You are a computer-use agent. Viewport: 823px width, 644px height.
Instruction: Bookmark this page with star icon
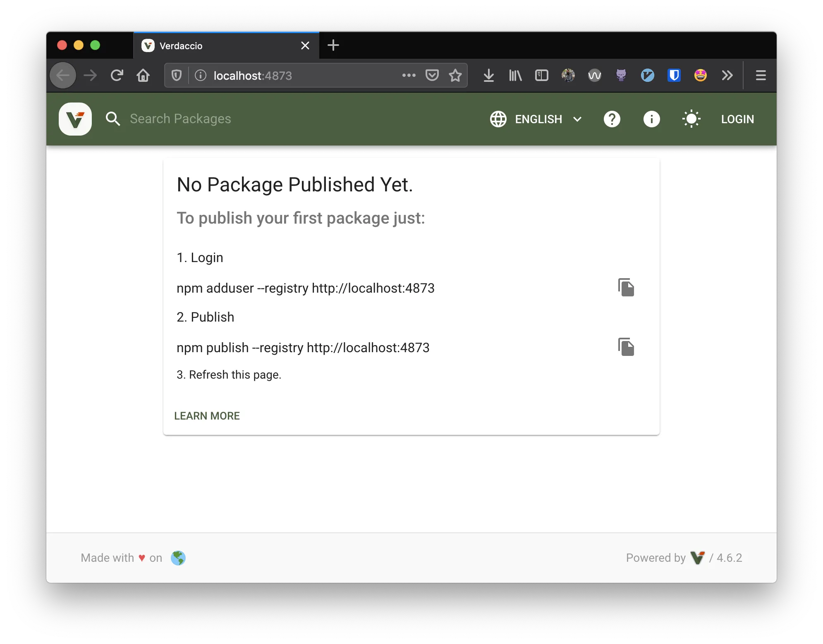455,75
